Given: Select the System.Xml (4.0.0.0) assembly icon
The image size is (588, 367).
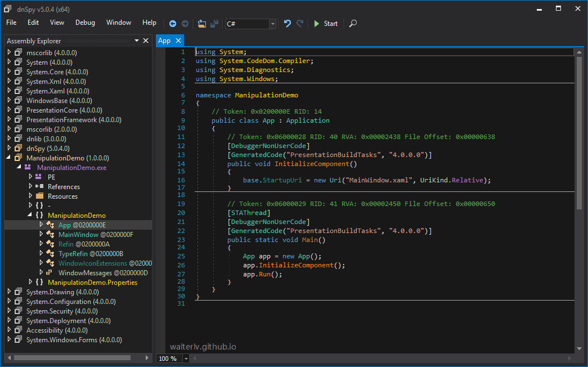Looking at the screenshot, I should (18, 81).
